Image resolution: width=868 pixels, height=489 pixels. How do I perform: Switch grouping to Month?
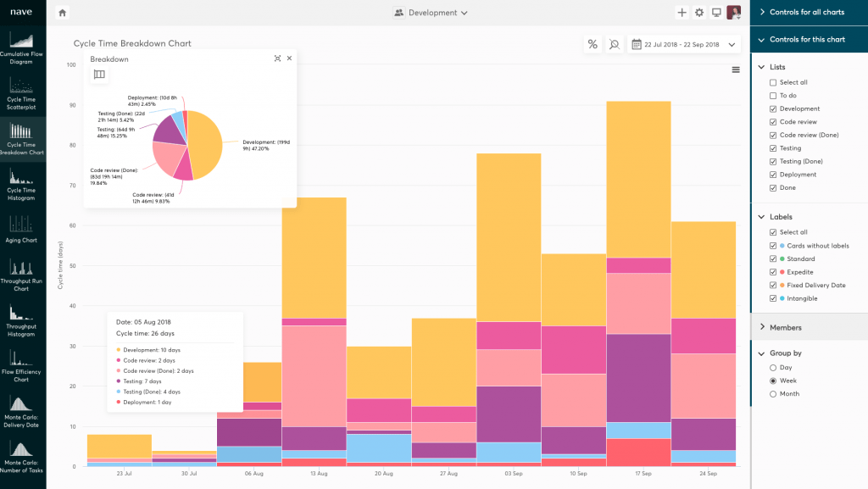click(774, 393)
